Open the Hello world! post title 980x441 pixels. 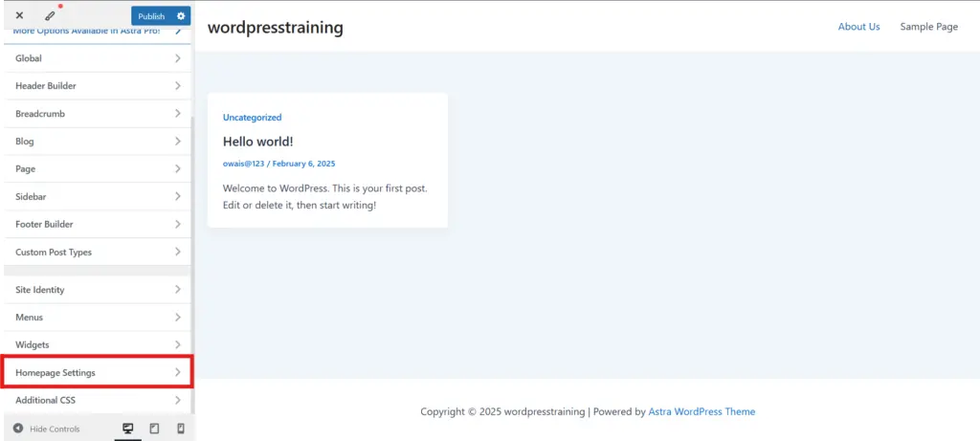tap(258, 142)
